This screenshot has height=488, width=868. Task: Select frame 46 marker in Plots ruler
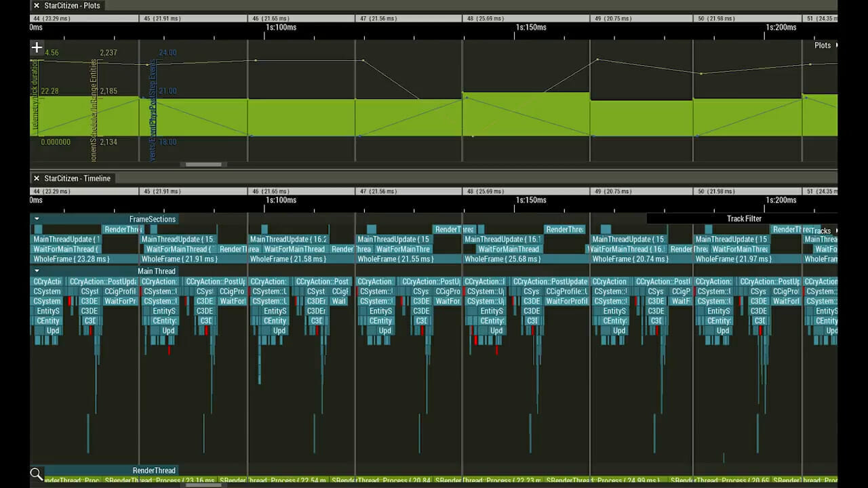coord(301,18)
